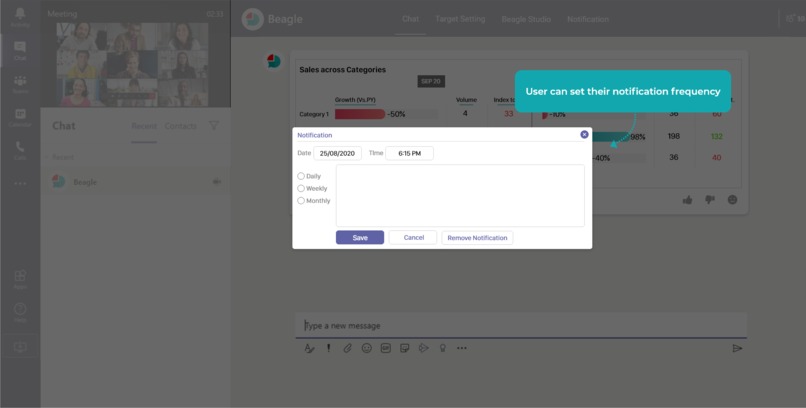Image resolution: width=806 pixels, height=408 pixels.
Task: Click the Save button in Notification dialog
Action: [x=360, y=237]
